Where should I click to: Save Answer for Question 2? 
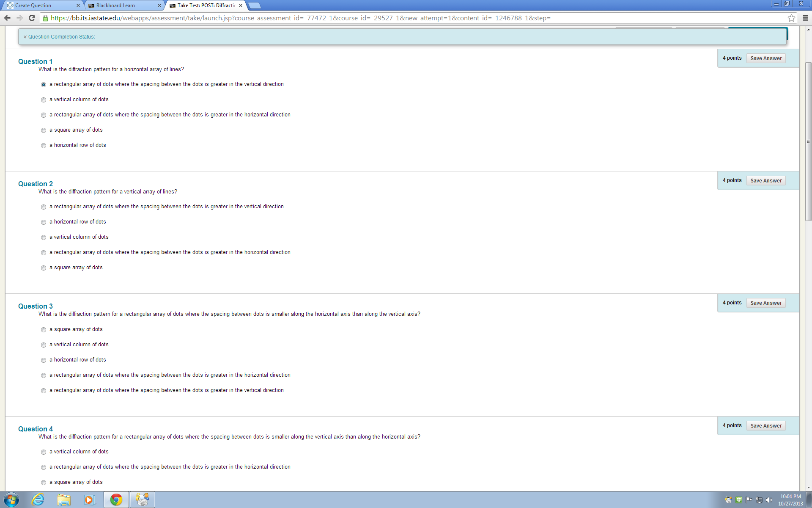click(x=766, y=181)
